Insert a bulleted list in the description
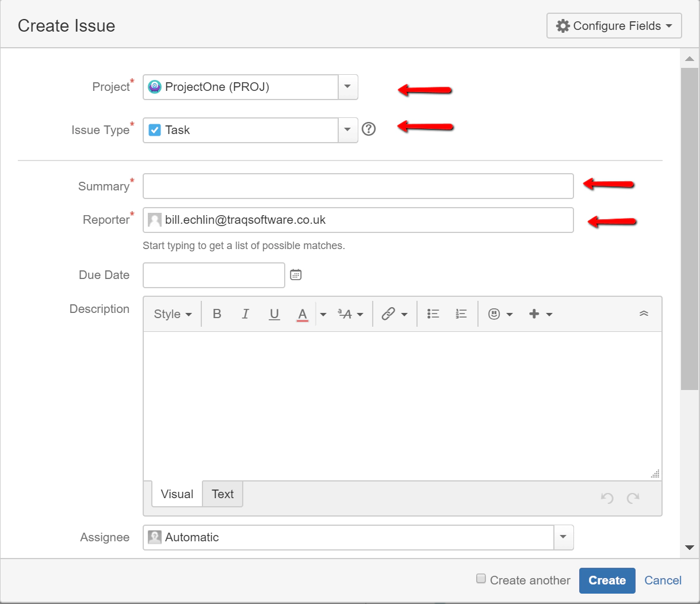 pyautogui.click(x=433, y=314)
